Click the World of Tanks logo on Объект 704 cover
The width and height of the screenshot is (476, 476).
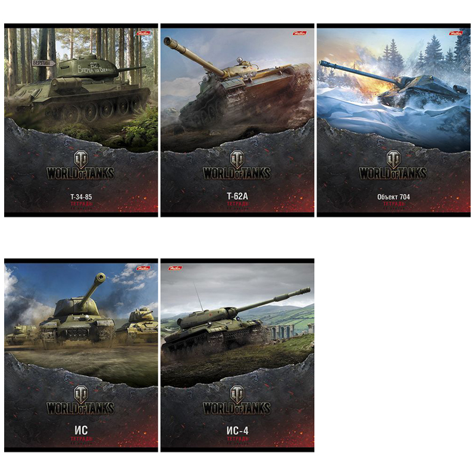393,165
